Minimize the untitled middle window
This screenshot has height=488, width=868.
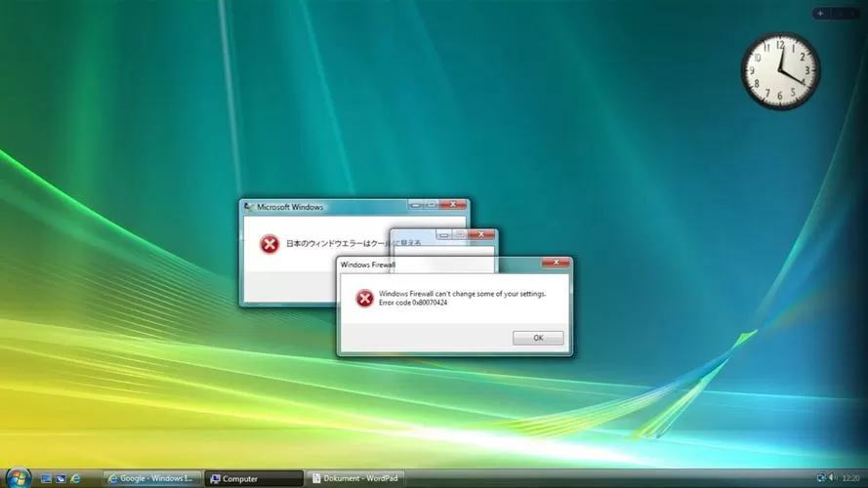443,234
